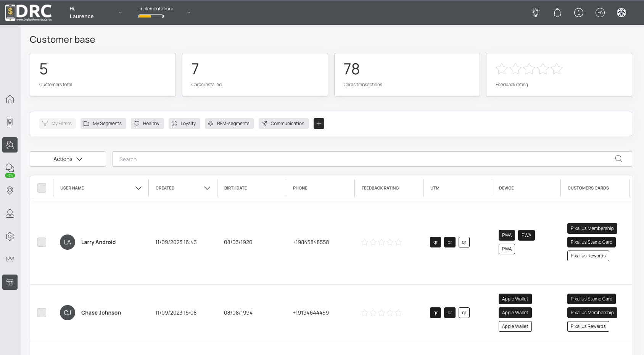This screenshot has width=644, height=355.
Task: Click Larry's outlined Pixallus Rewards tag
Action: tap(588, 256)
